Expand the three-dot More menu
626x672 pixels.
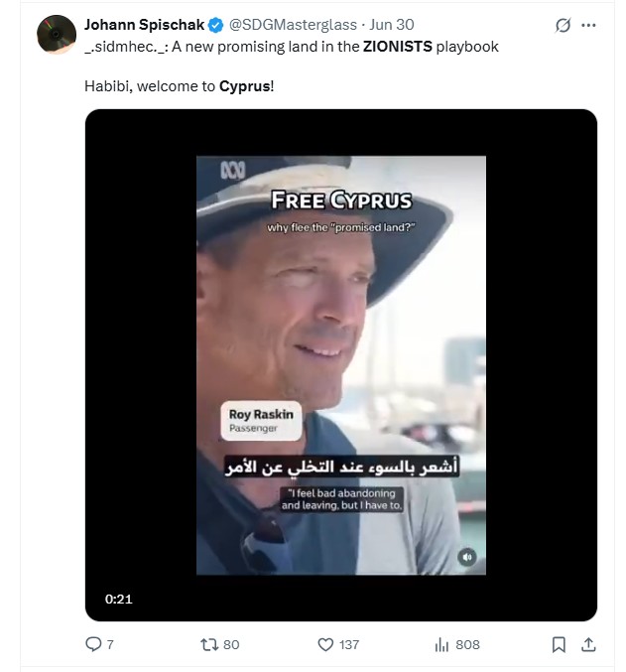click(x=589, y=26)
